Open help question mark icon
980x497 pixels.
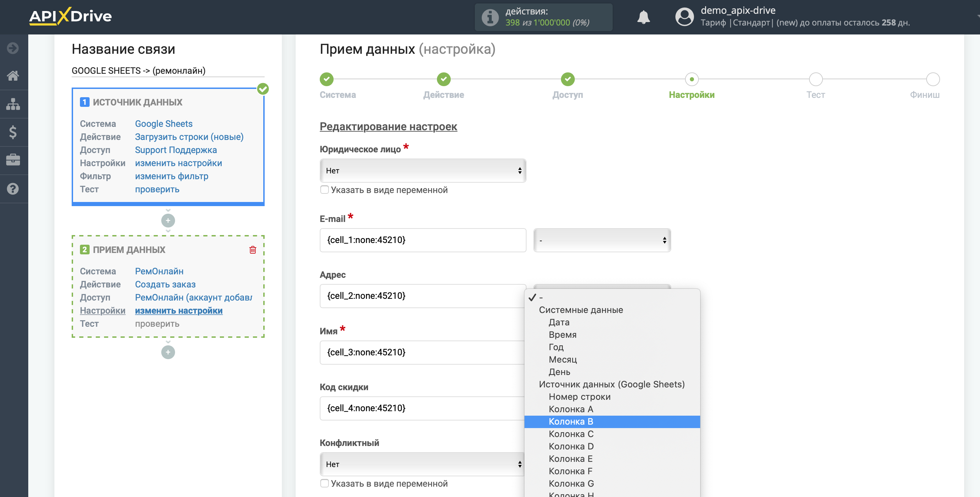[x=13, y=189]
